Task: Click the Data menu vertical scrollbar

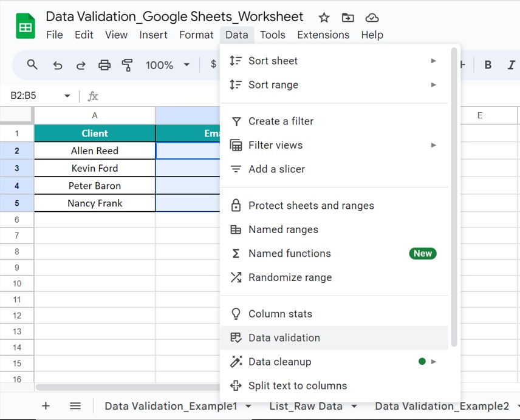Action: 454,197
